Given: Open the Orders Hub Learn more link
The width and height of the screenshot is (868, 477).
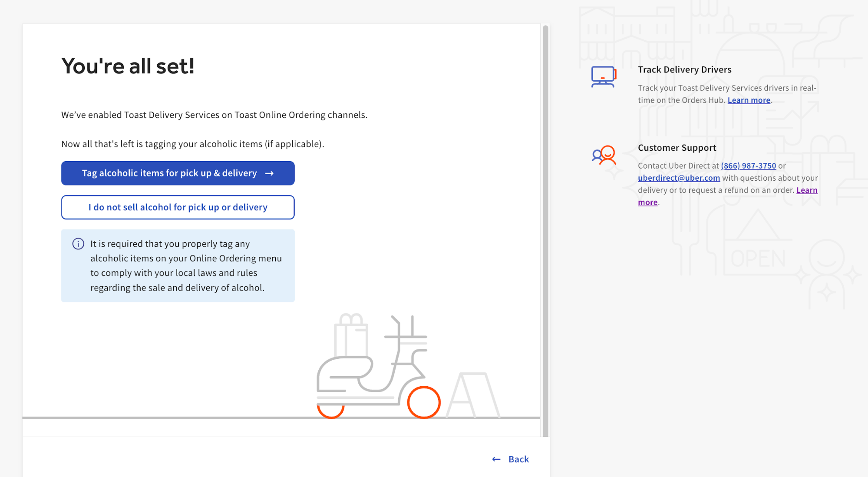Looking at the screenshot, I should (748, 100).
